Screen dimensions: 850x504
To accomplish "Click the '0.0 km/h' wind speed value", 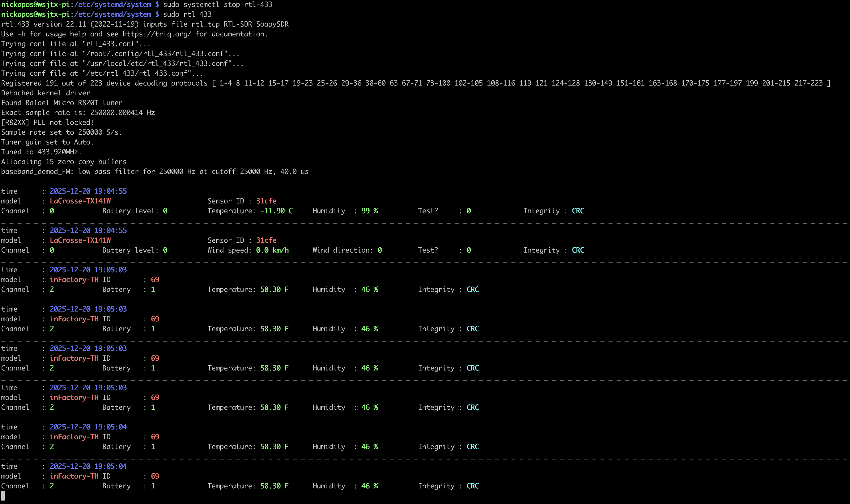I will click(272, 250).
